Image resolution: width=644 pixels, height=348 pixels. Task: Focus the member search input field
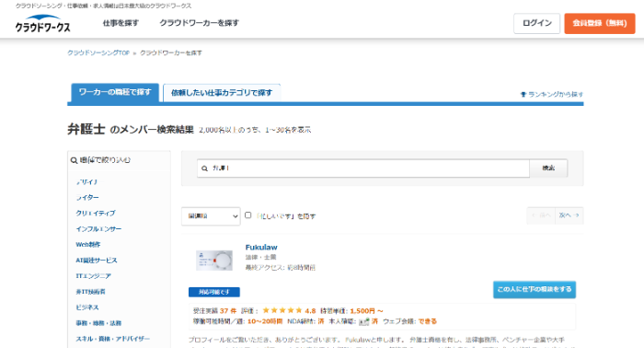pyautogui.click(x=363, y=168)
